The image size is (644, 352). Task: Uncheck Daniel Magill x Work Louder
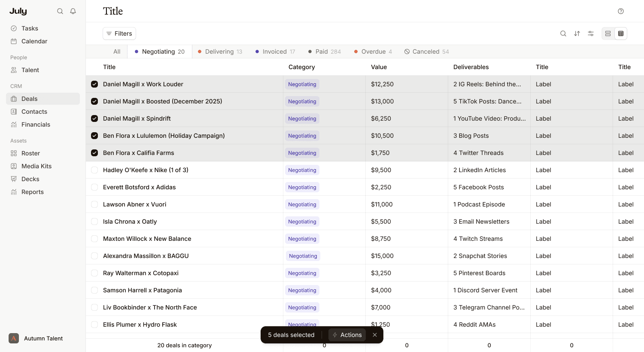pyautogui.click(x=94, y=84)
